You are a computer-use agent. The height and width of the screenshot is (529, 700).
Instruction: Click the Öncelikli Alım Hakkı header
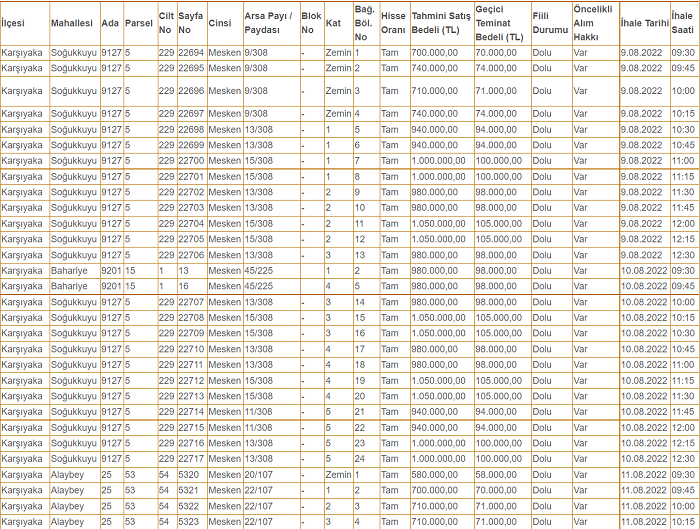(590, 22)
